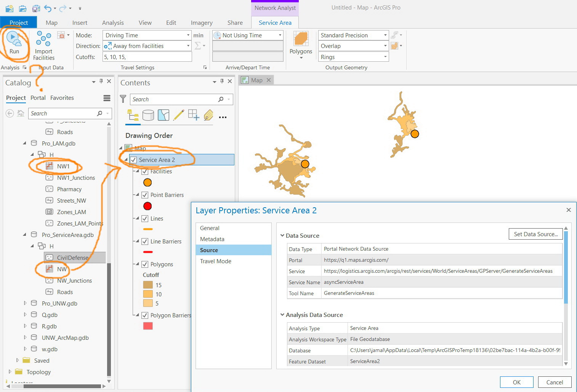Select List By Labeling icon
Image resolution: width=577 pixels, height=392 pixels.
(x=208, y=115)
